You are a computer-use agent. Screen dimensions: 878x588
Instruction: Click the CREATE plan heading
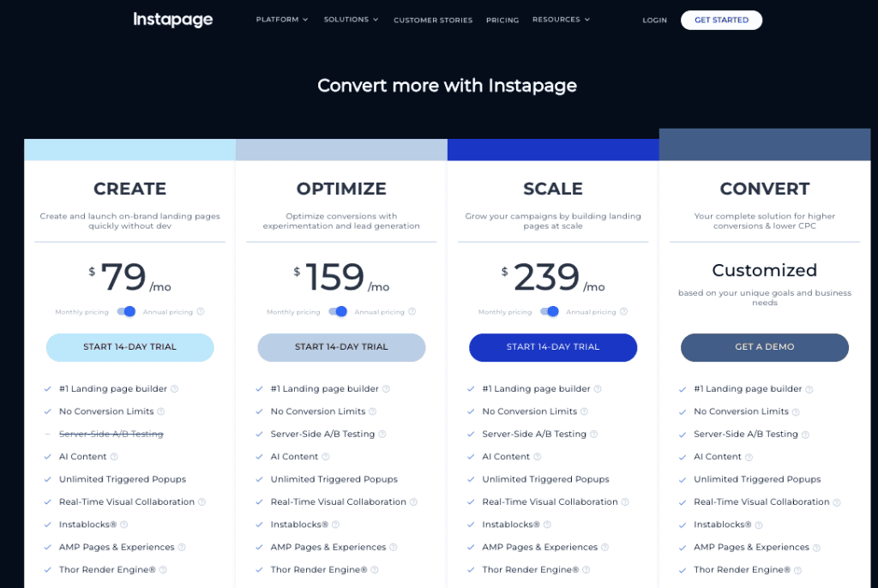click(x=130, y=189)
